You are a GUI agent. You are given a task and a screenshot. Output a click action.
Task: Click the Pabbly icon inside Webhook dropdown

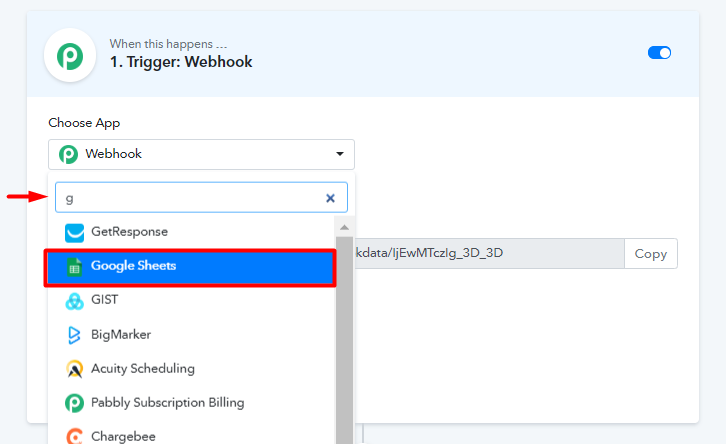tap(68, 154)
